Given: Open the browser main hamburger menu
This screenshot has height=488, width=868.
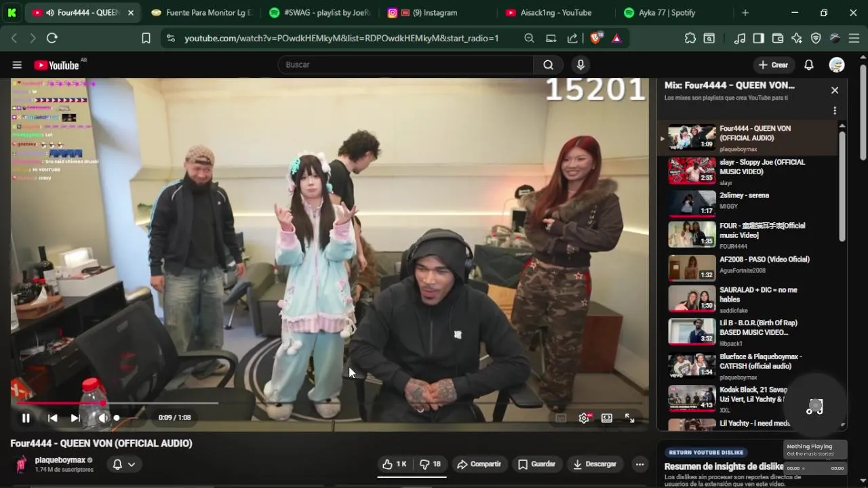Looking at the screenshot, I should coord(854,39).
